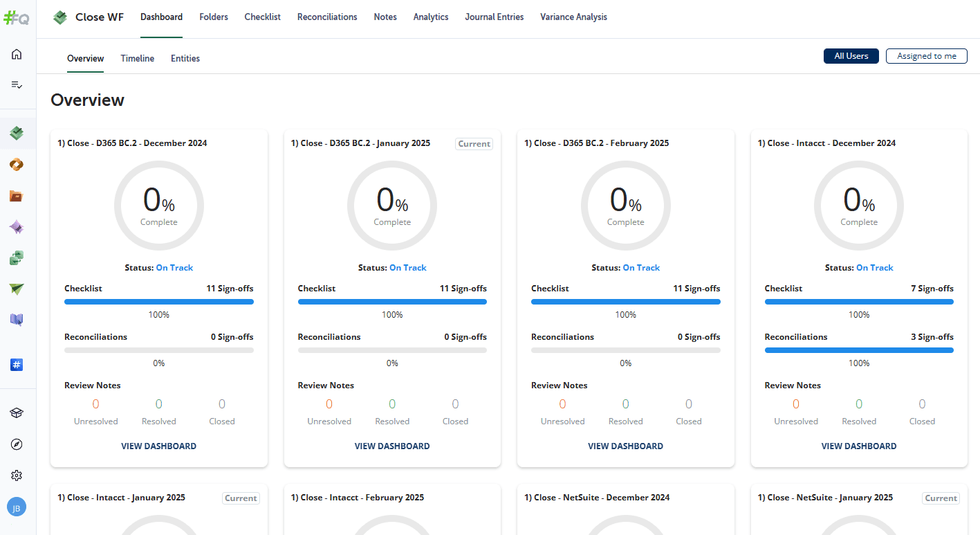Open the Reconciliations tab

(x=327, y=17)
